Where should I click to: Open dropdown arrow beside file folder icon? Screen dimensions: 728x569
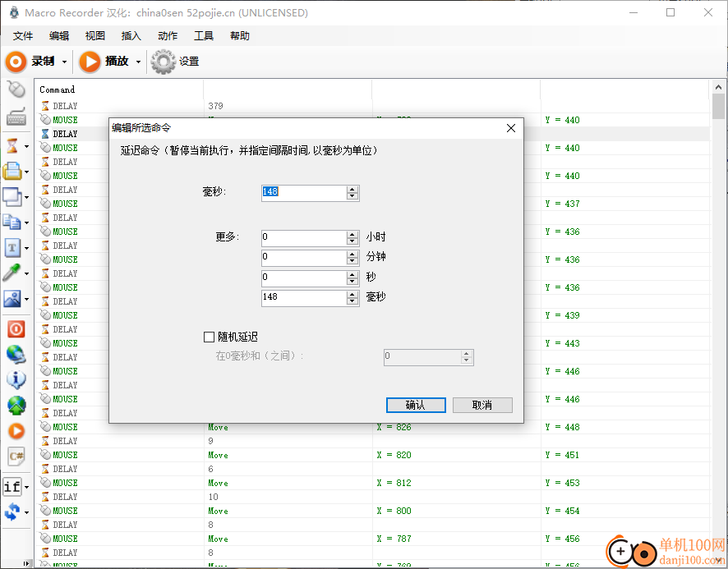click(x=26, y=172)
